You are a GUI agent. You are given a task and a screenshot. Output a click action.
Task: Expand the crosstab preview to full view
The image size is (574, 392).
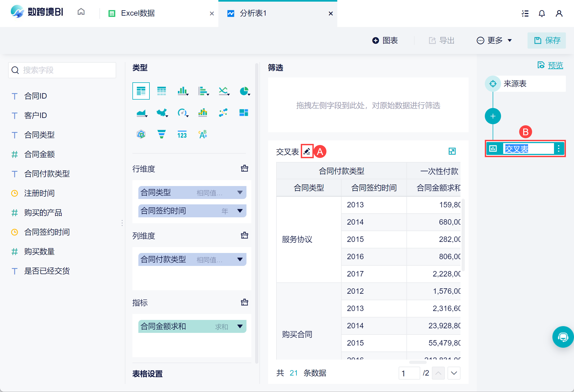[452, 151]
